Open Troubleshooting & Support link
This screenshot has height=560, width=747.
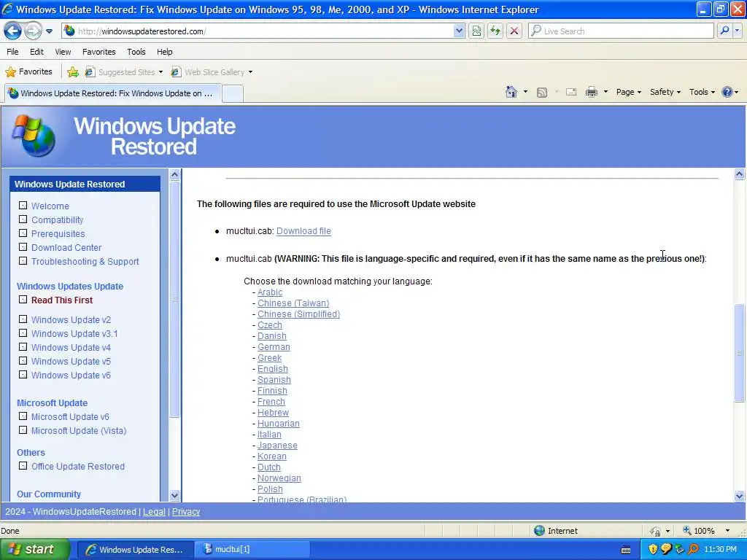85,262
